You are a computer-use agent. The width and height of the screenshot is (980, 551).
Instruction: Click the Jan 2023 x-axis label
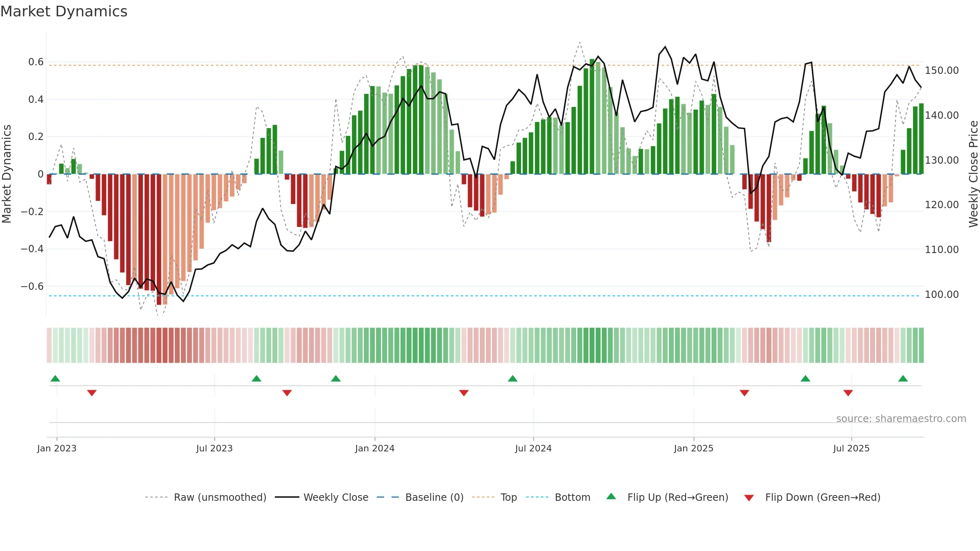pos(57,448)
